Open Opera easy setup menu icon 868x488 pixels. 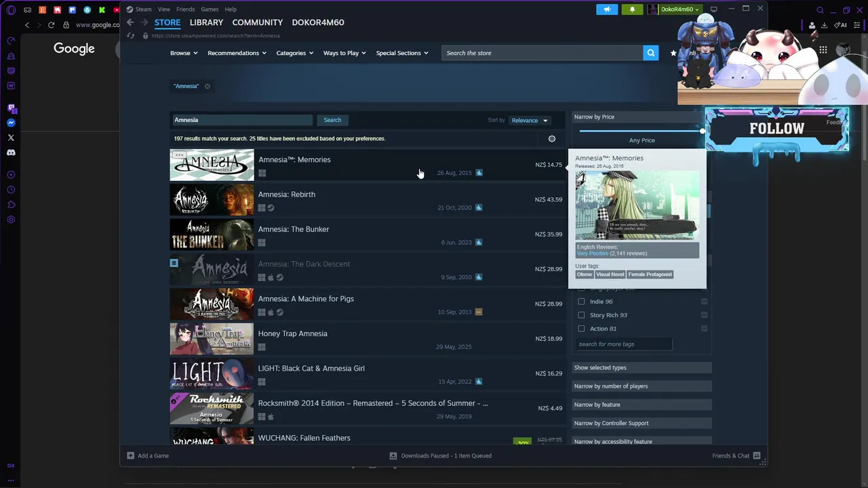click(x=856, y=25)
